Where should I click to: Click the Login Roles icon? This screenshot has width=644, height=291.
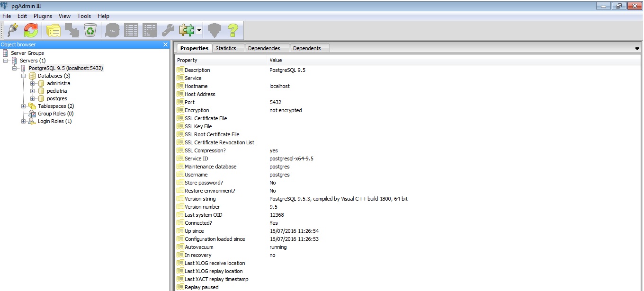[x=32, y=121]
